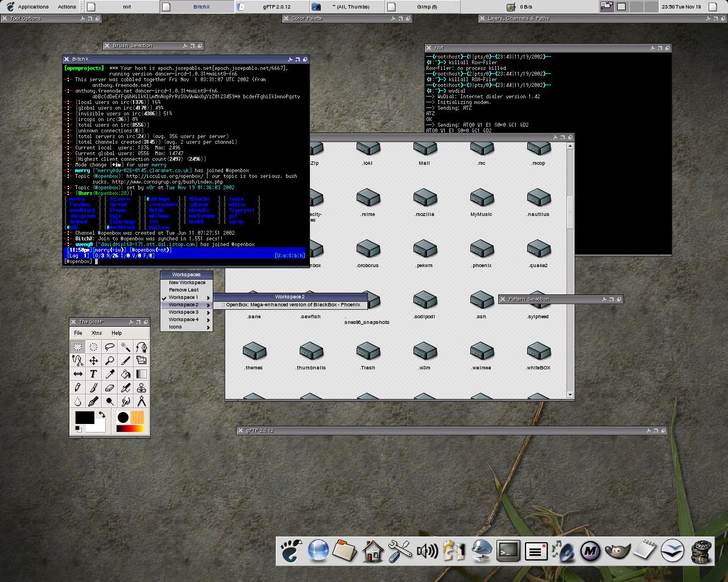Open the trash can in the dock
The width and height of the screenshot is (728, 582).
coord(702,551)
